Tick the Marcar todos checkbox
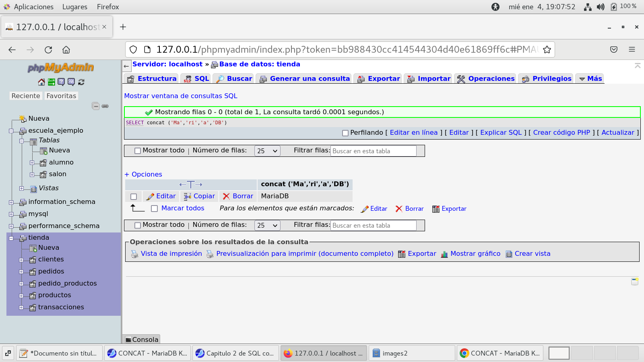 pos(154,208)
